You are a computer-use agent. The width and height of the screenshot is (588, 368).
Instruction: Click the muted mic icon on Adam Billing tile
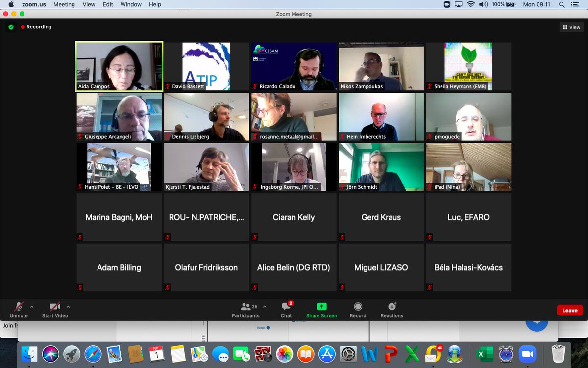tap(80, 288)
